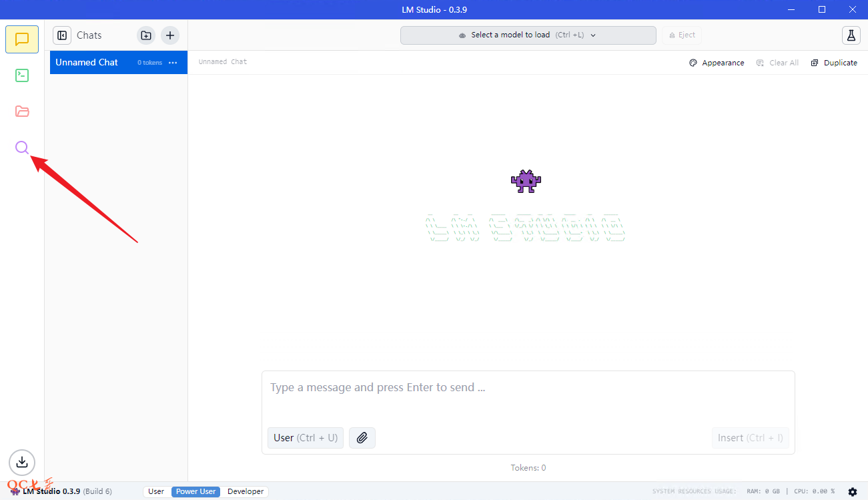This screenshot has height=500, width=868.
Task: Open the flask advanced configuration icon
Action: (x=851, y=35)
